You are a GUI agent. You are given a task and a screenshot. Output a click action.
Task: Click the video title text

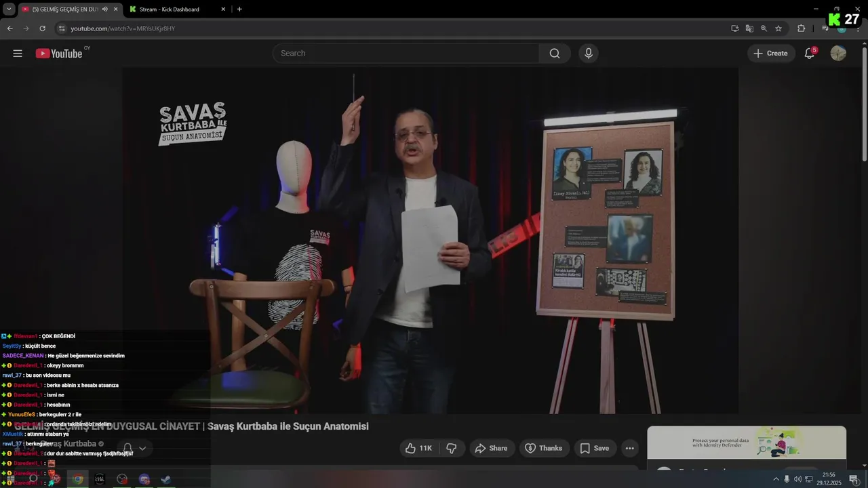point(192,426)
